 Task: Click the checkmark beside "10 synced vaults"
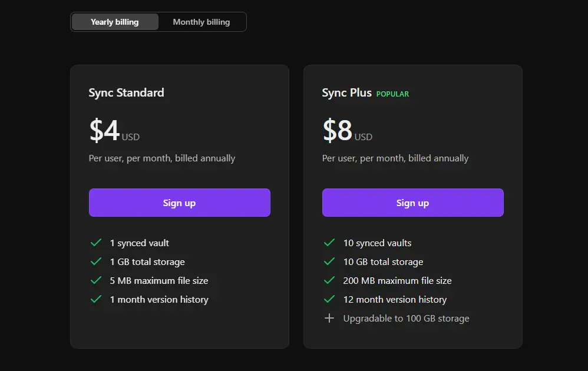click(x=329, y=243)
